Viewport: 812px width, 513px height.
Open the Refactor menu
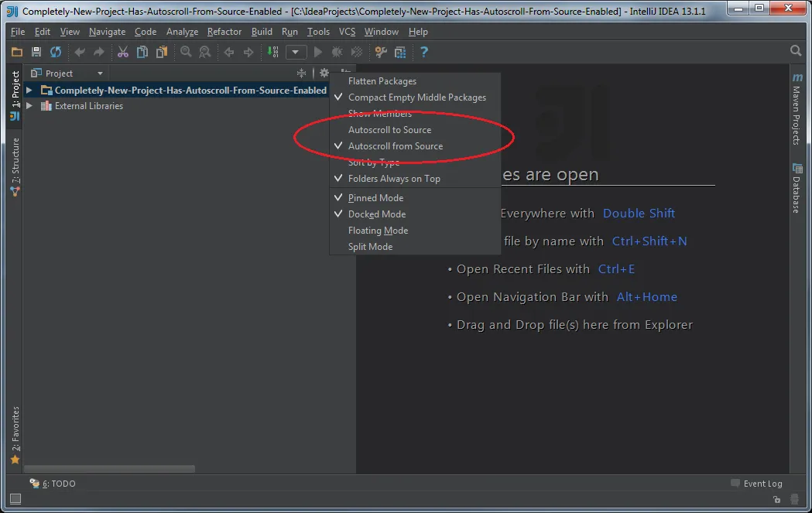click(224, 32)
